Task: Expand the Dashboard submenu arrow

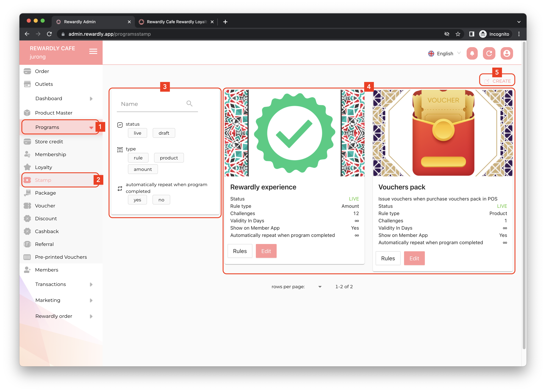Action: (91, 99)
